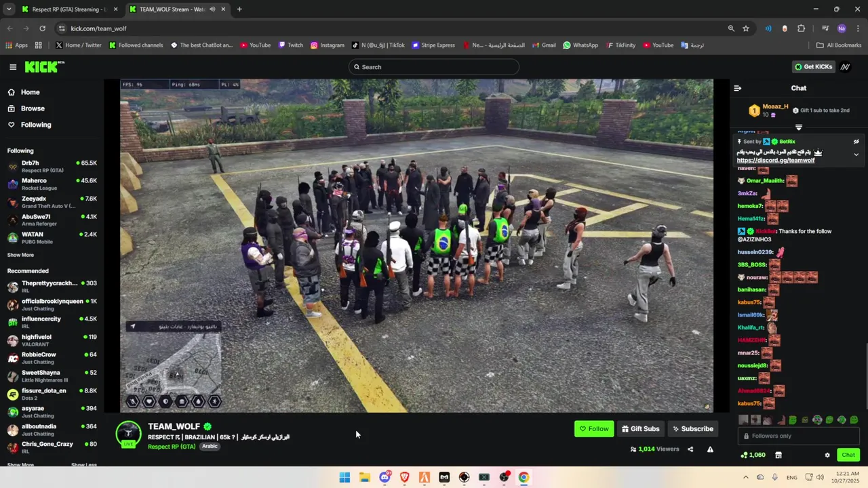Open the discord.gg/teamwolf link
Image resolution: width=868 pixels, height=488 pixels.
click(776, 161)
